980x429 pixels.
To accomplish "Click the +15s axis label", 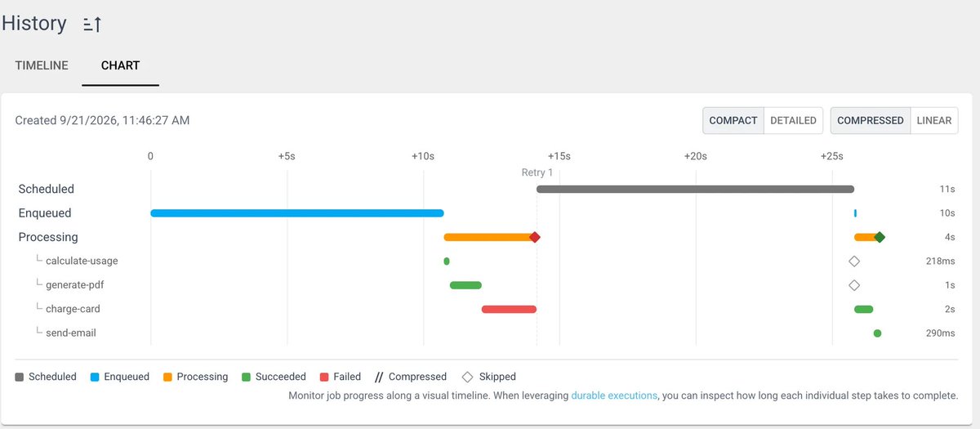I will 559,156.
